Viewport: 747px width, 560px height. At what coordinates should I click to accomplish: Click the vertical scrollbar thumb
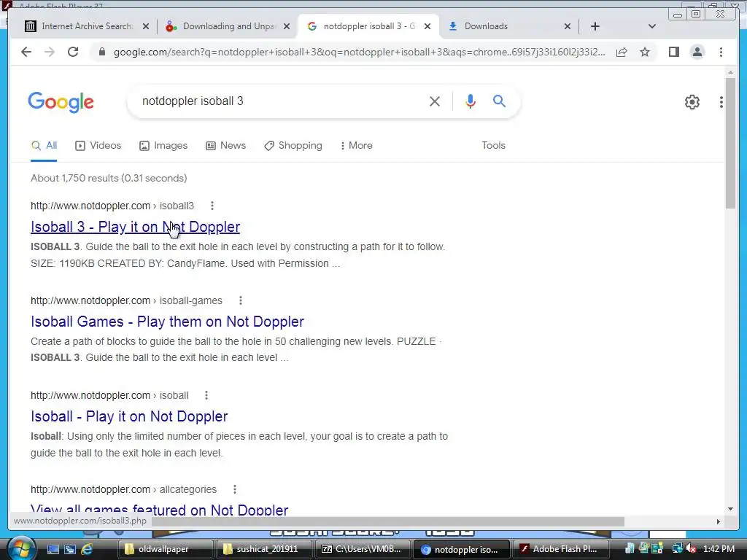[x=730, y=143]
